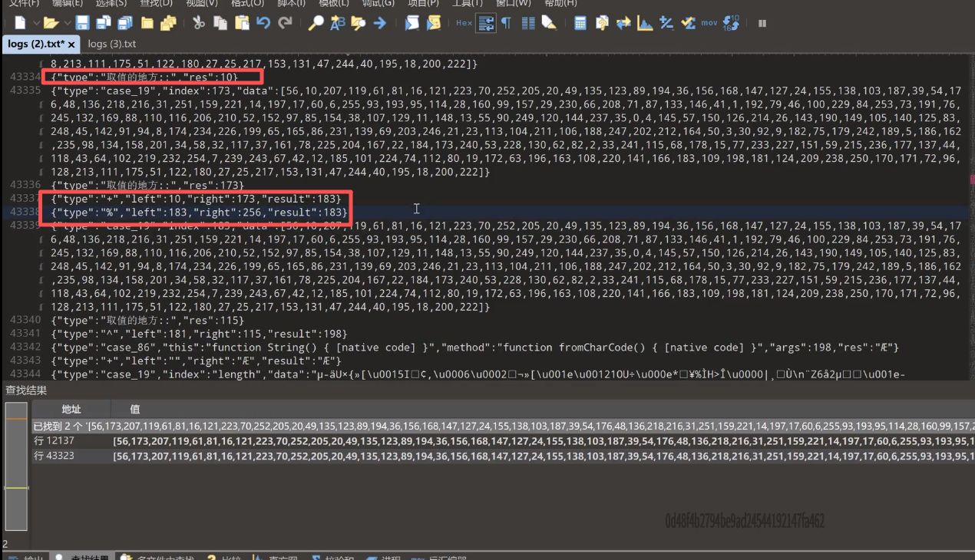Screen dimensions: 975x560
Task: Cut selection with scissors icon
Action: click(199, 23)
